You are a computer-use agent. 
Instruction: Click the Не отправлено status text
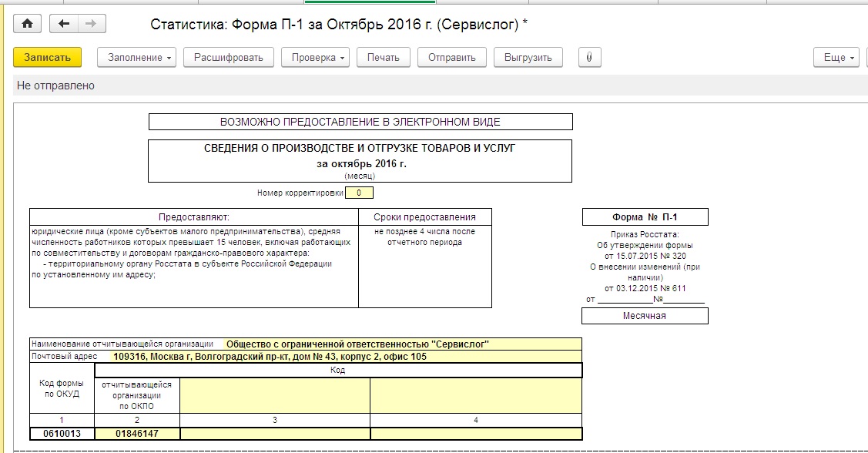(56, 86)
